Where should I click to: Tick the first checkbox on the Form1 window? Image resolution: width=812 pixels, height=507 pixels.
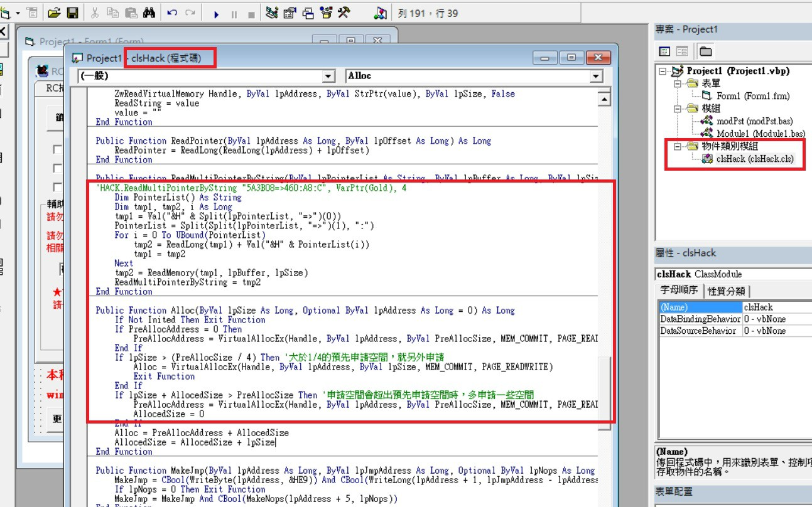[57, 149]
